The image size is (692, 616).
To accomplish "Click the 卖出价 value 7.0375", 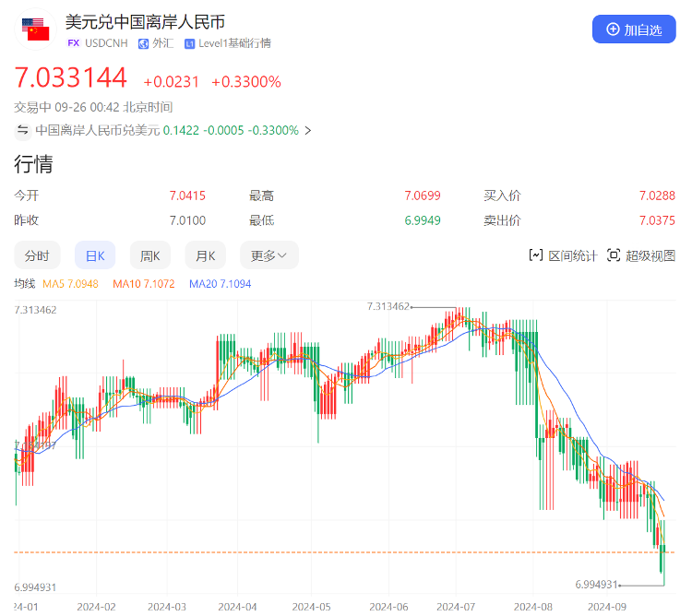I will [x=657, y=220].
